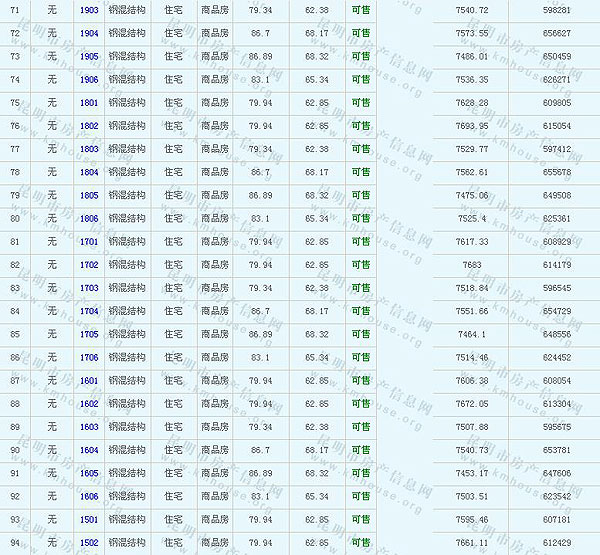Screen dimensions: 600x555
Task: Click the 1806 room link
Action: pos(89,218)
